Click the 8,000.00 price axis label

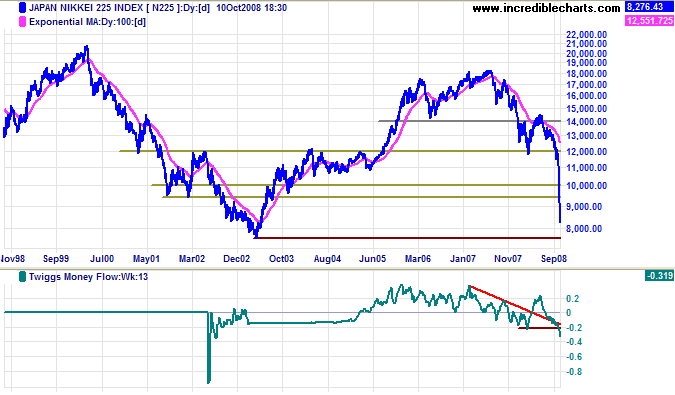click(x=584, y=229)
